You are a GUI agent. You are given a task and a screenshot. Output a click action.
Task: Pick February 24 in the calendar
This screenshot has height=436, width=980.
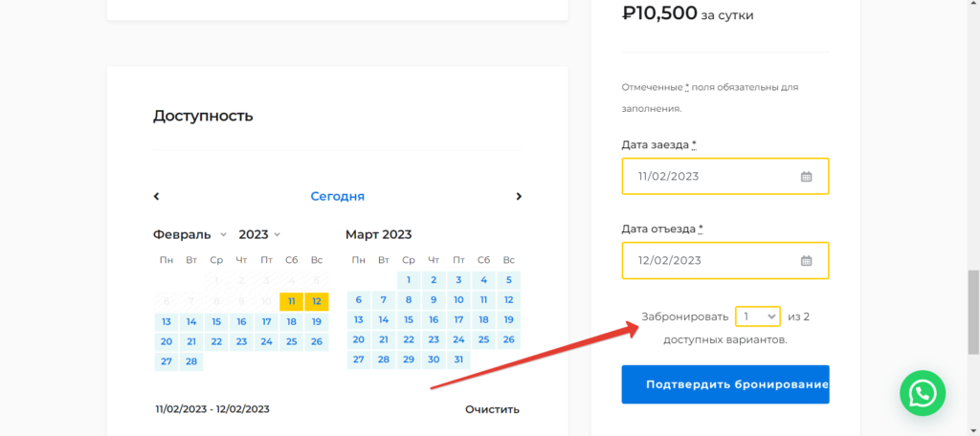click(x=267, y=341)
